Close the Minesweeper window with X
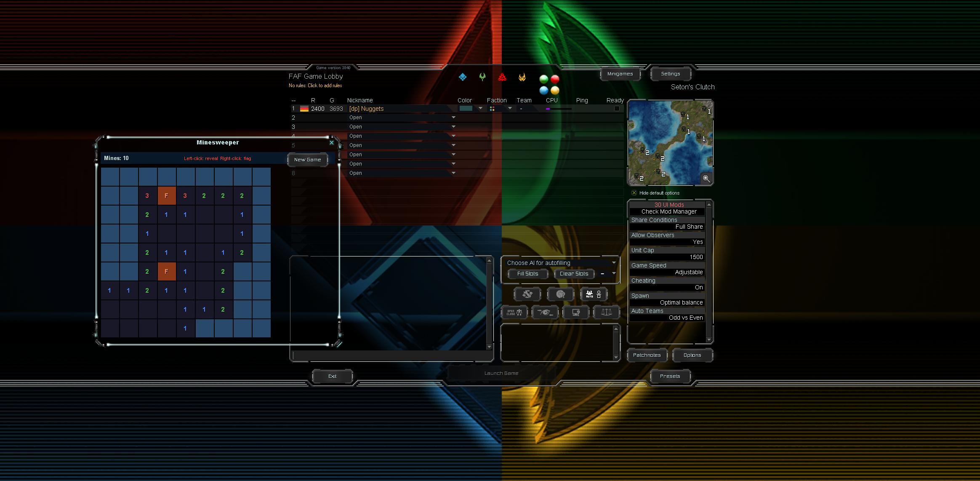Viewport: 980px width, 481px height. tap(332, 143)
